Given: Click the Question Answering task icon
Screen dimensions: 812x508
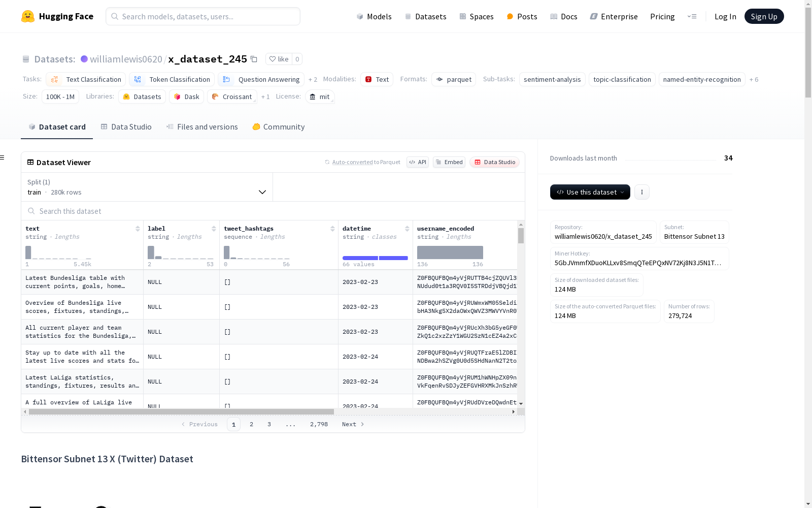Looking at the screenshot, I should click(x=226, y=79).
